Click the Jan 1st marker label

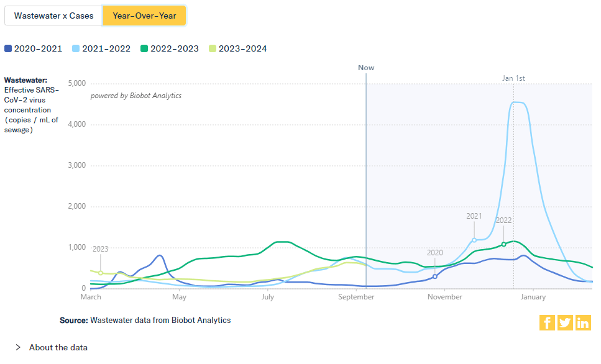(x=513, y=78)
